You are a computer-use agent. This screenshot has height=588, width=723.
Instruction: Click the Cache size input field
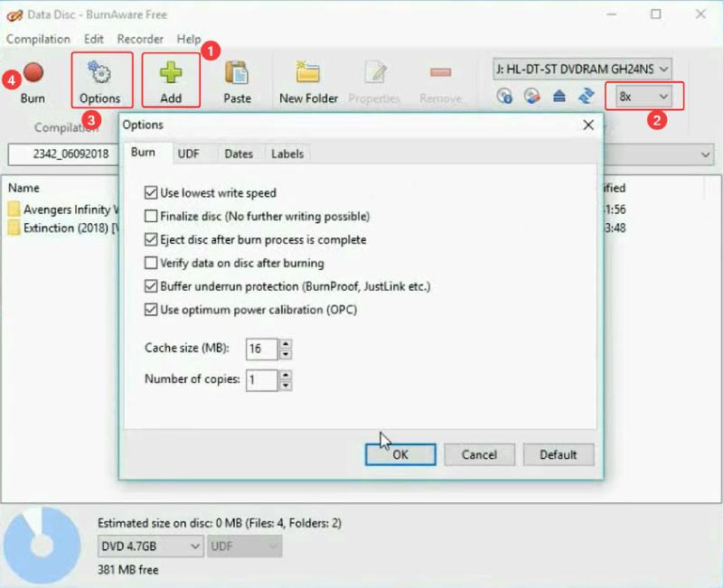point(261,349)
